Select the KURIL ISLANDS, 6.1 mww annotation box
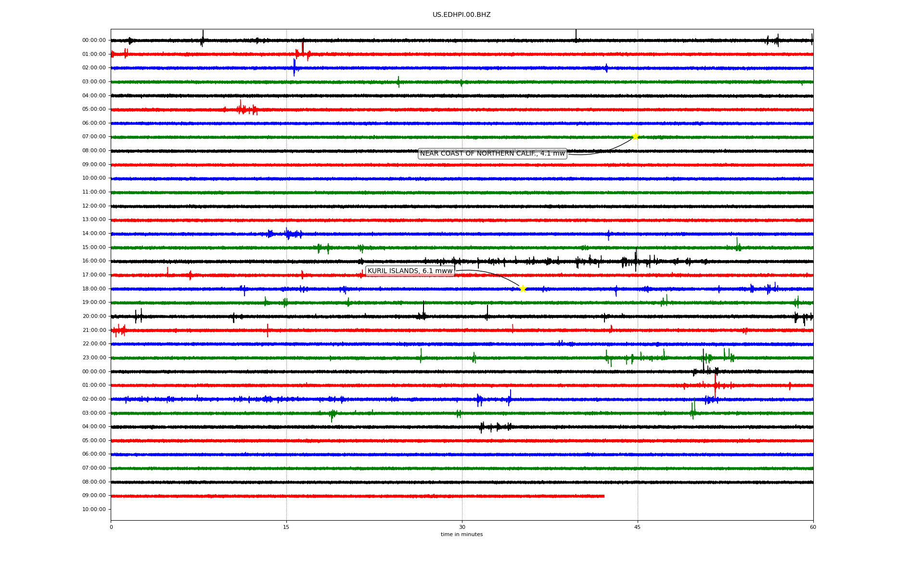The image size is (924, 578). point(410,271)
